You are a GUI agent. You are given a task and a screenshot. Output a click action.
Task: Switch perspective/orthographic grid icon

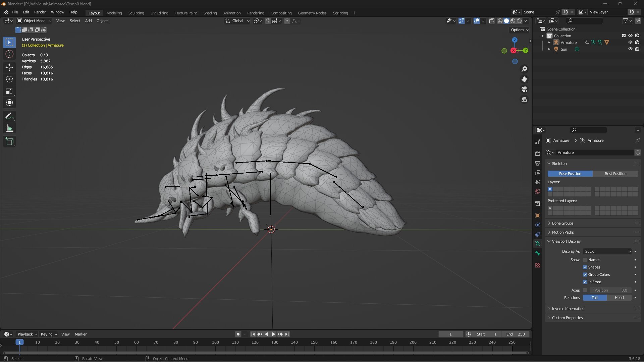click(524, 100)
